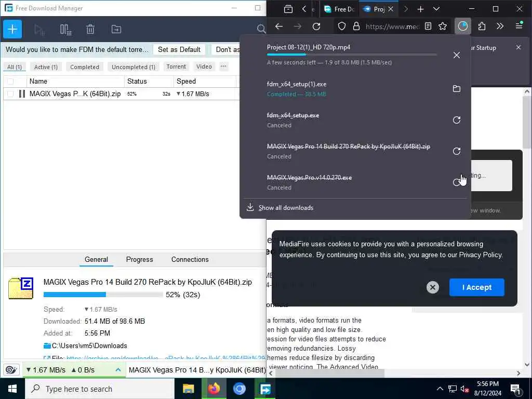The height and width of the screenshot is (399, 532).
Task: Select the Uncompleted (1) filter tab
Action: [x=134, y=67]
